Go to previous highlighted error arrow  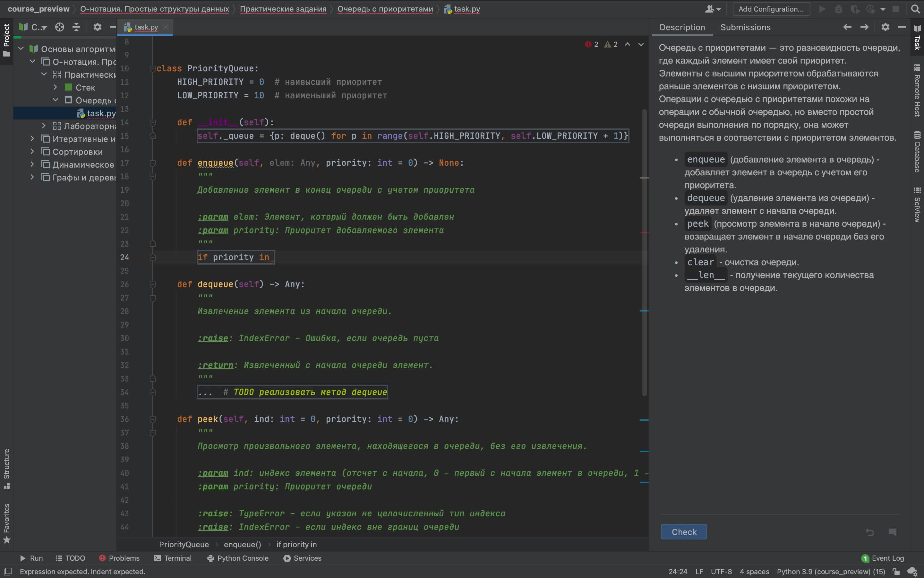[627, 44]
